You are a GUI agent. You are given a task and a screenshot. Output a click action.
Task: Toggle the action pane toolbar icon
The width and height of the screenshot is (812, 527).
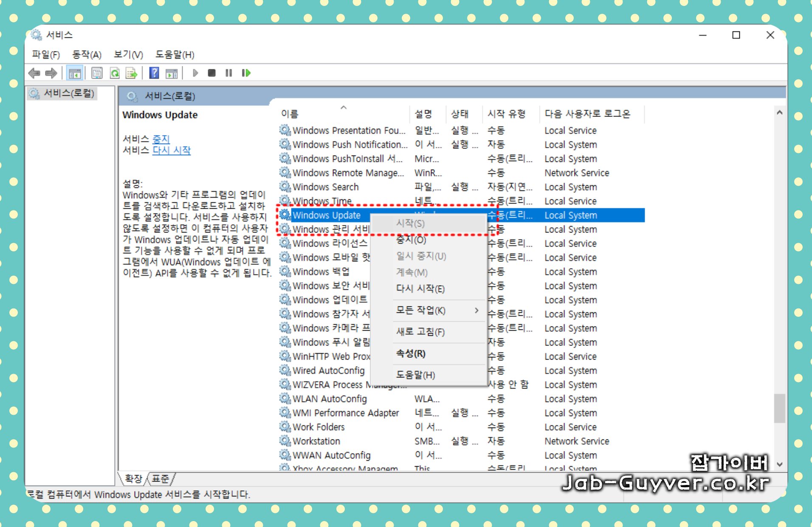172,73
